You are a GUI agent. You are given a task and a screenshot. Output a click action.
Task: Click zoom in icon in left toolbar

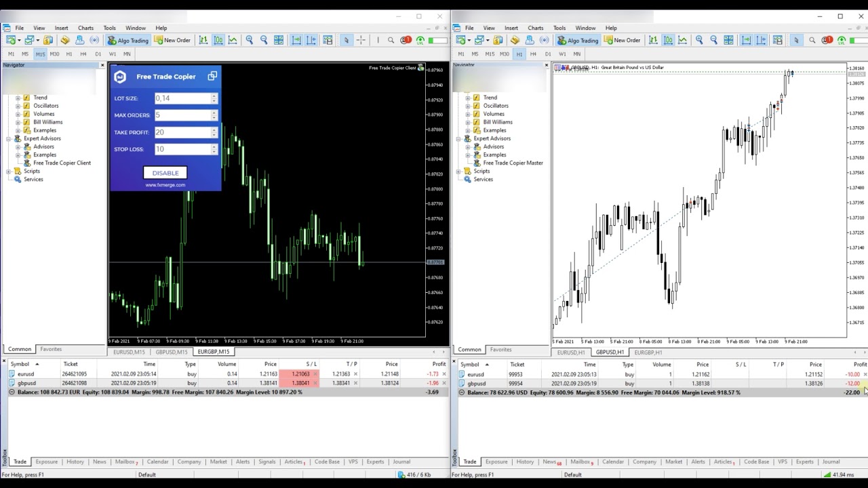[250, 40]
